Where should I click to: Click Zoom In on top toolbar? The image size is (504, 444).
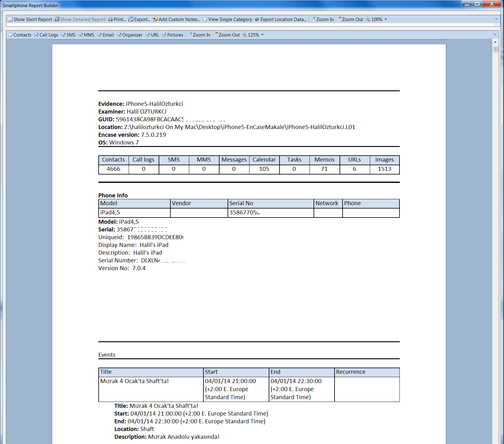click(323, 19)
